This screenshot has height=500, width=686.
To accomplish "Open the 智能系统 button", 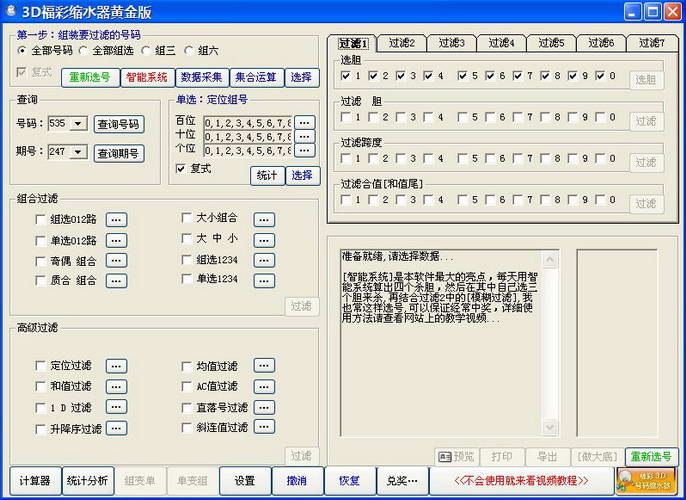I will (147, 78).
